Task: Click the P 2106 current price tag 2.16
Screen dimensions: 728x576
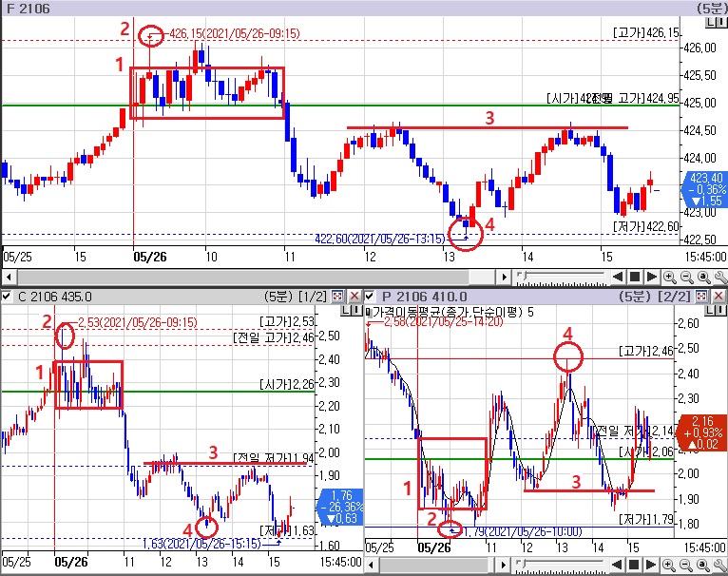Action: click(702, 432)
